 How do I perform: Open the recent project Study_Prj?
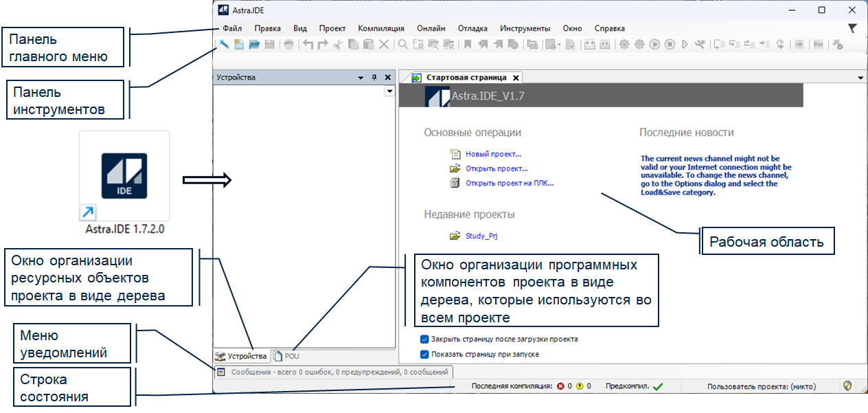481,236
